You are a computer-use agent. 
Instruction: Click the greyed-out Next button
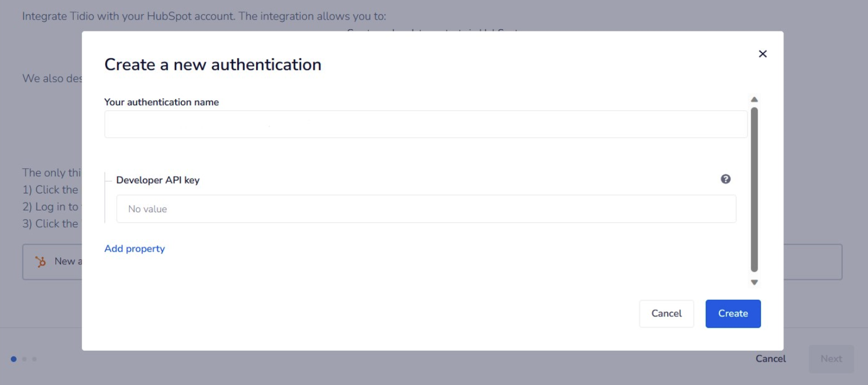click(831, 359)
